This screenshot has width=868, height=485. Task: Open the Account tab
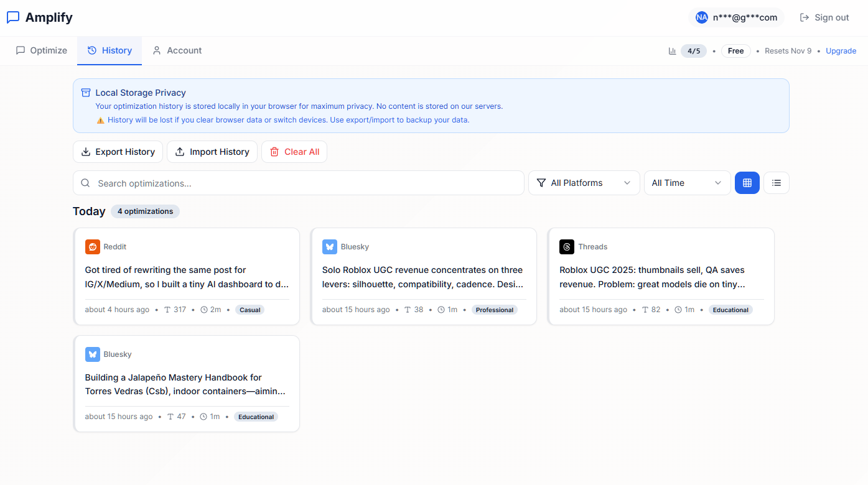click(x=177, y=50)
